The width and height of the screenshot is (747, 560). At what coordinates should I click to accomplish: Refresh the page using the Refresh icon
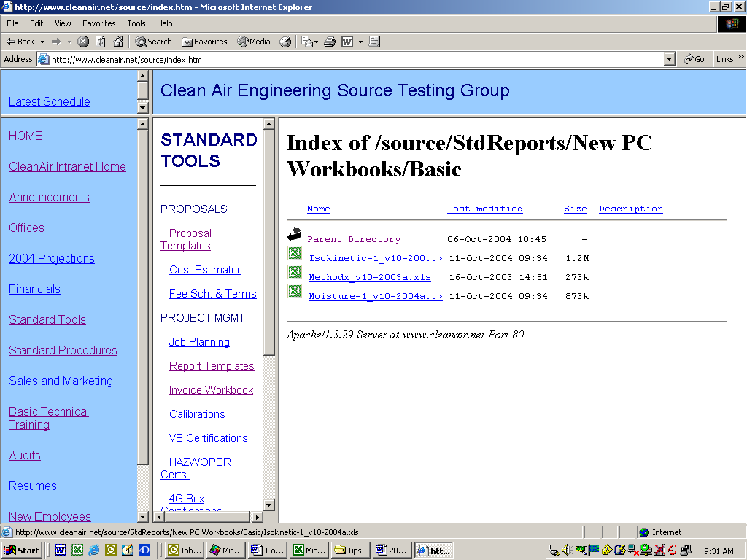[101, 42]
